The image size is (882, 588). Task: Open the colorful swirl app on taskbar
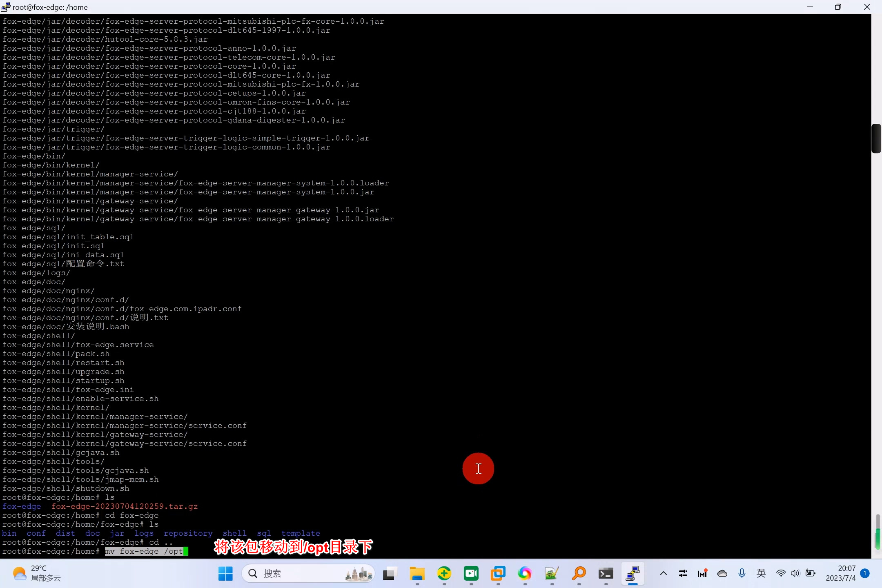[525, 574]
